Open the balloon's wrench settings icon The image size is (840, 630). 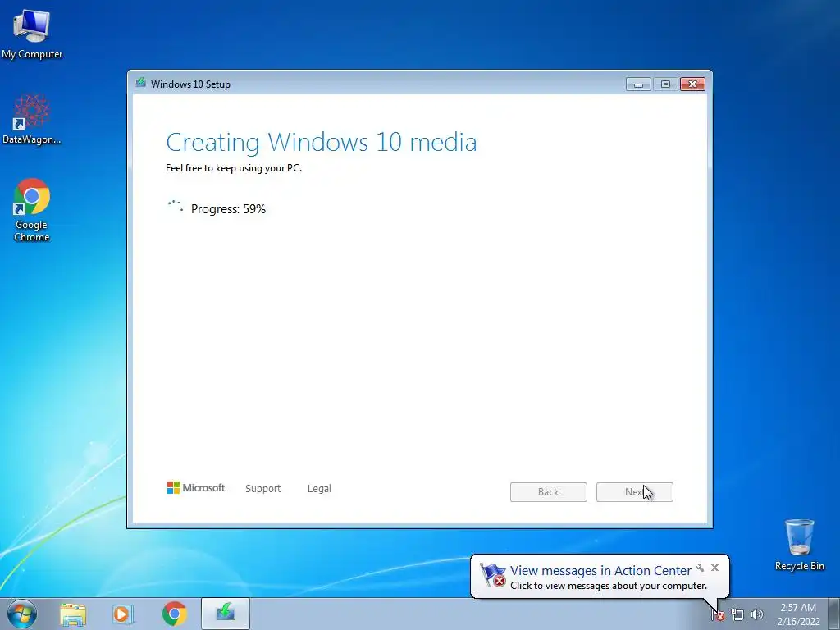(700, 568)
